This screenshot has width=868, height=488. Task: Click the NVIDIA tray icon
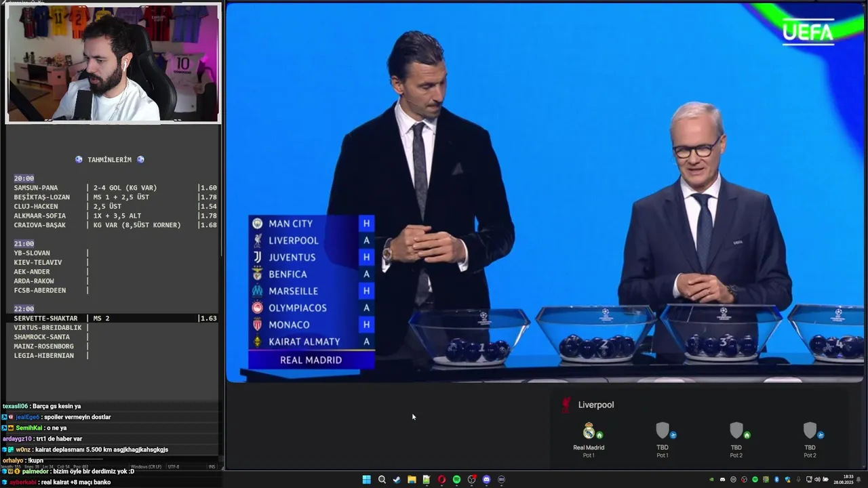click(711, 479)
